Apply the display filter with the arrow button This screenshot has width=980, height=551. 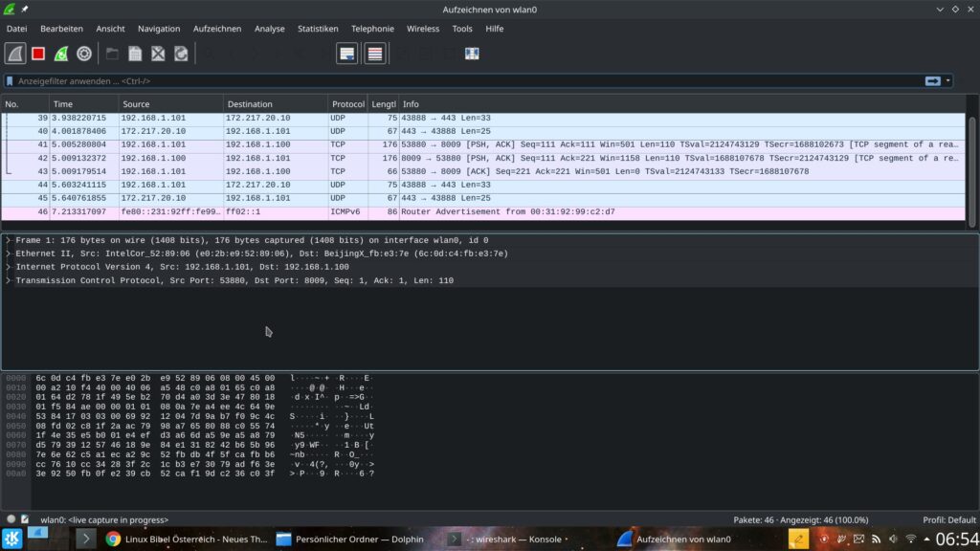(932, 81)
